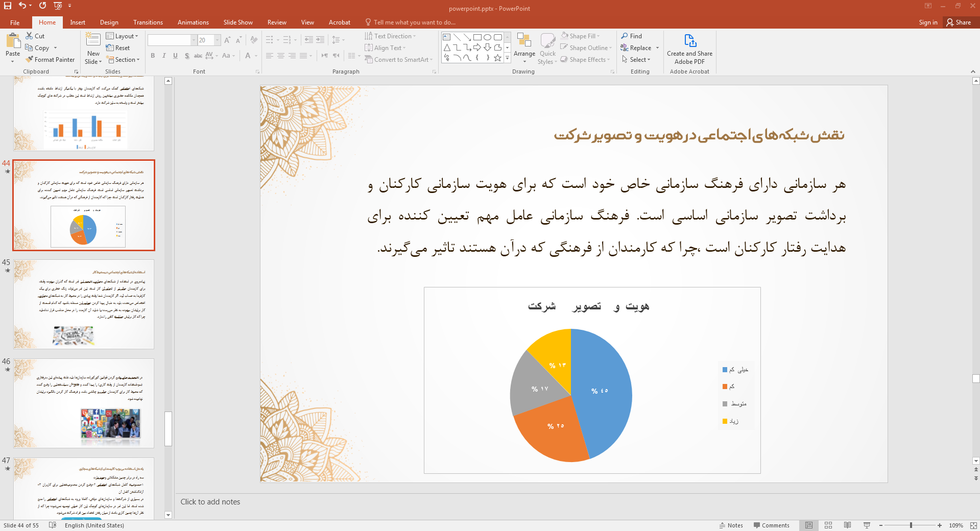980x531 pixels.
Task: Toggle text Shadow
Action: (187, 56)
